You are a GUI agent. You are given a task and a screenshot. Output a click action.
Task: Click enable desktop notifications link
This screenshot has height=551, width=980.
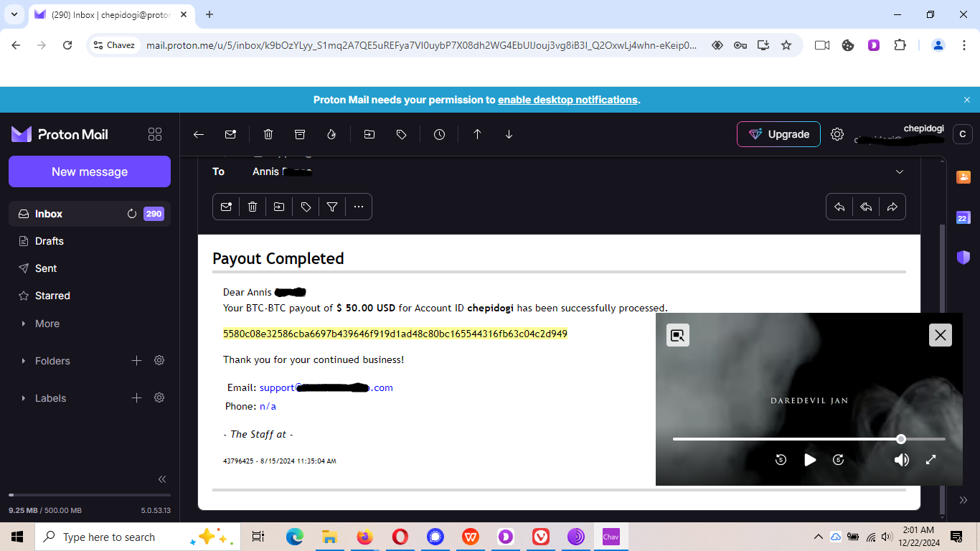[x=567, y=100]
